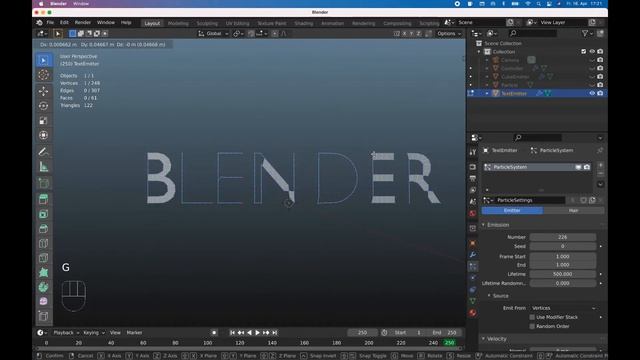Open the Render properties tab icon

point(473,167)
